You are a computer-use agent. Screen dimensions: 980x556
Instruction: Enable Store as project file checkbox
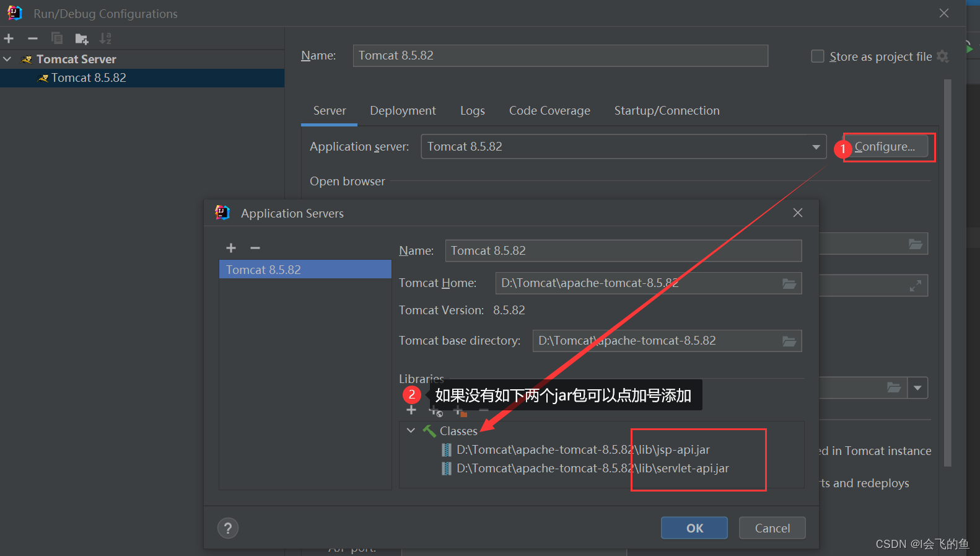[x=818, y=56]
